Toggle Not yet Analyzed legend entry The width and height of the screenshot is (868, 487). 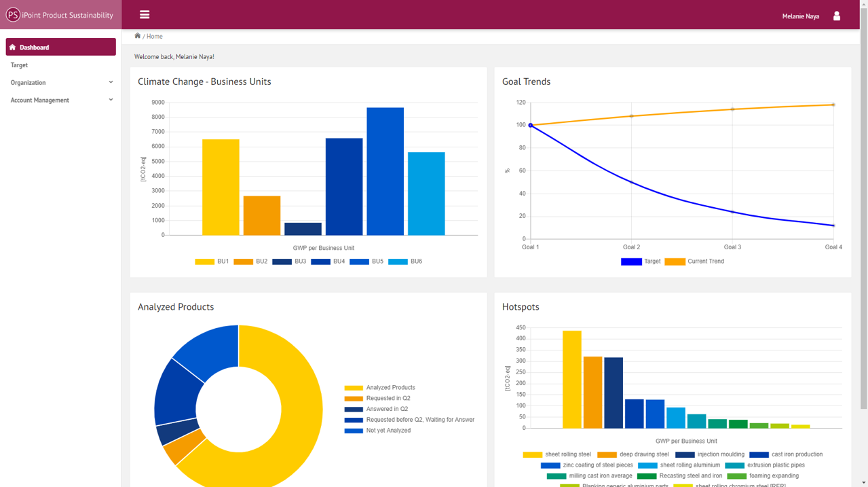coord(377,431)
